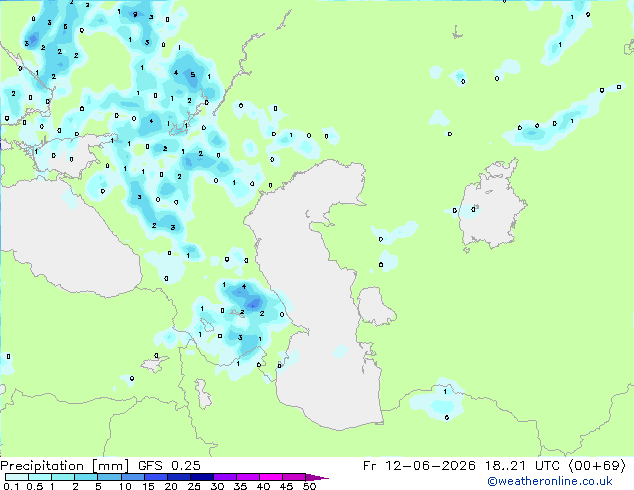Click the legend label '0.5'

click(x=35, y=486)
